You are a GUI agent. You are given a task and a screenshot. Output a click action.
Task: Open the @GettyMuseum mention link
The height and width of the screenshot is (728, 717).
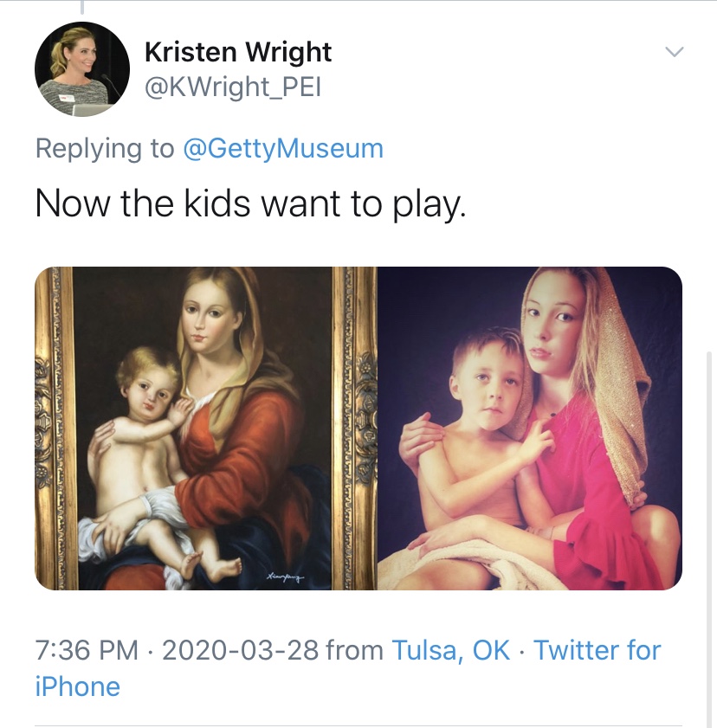pyautogui.click(x=283, y=148)
